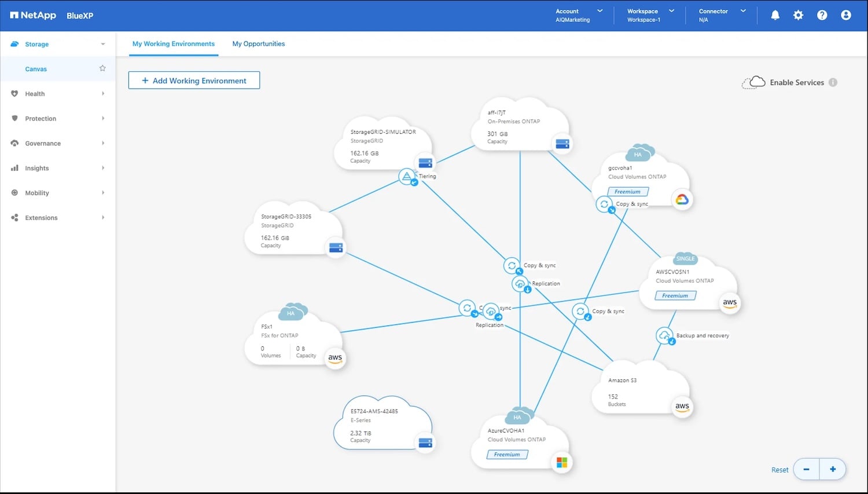Select Canvas in the sidebar
Screen dimensions: 868x494
pos(36,69)
